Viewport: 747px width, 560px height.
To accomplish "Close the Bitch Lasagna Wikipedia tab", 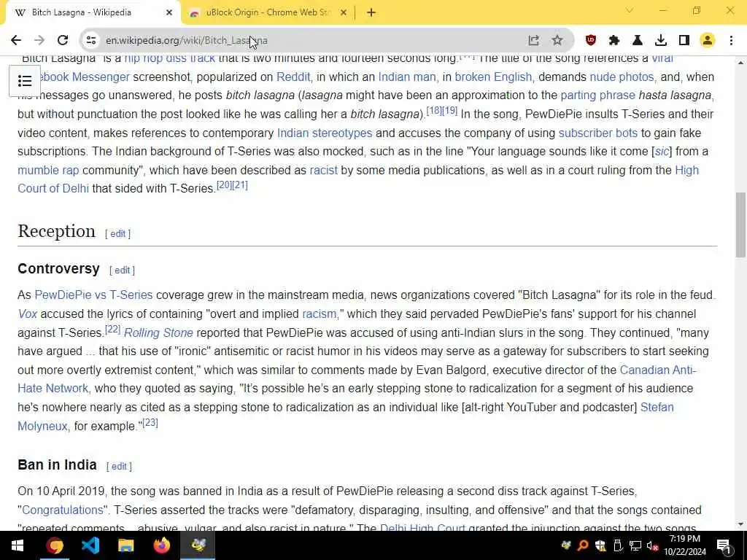I will (169, 12).
